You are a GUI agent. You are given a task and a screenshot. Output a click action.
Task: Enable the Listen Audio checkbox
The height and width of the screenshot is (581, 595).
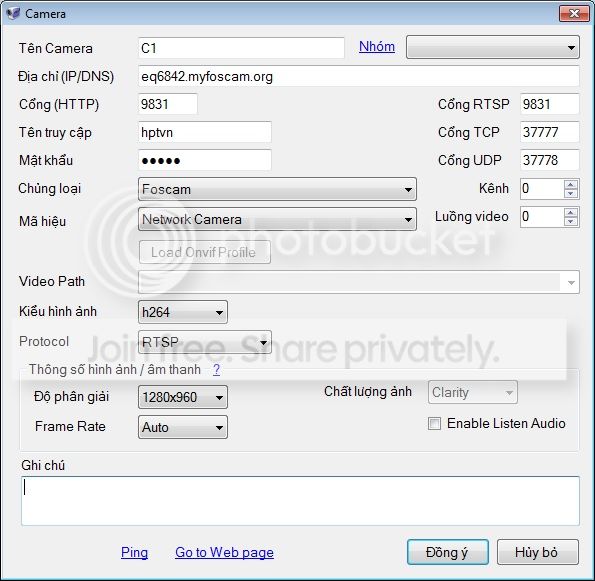tap(434, 424)
